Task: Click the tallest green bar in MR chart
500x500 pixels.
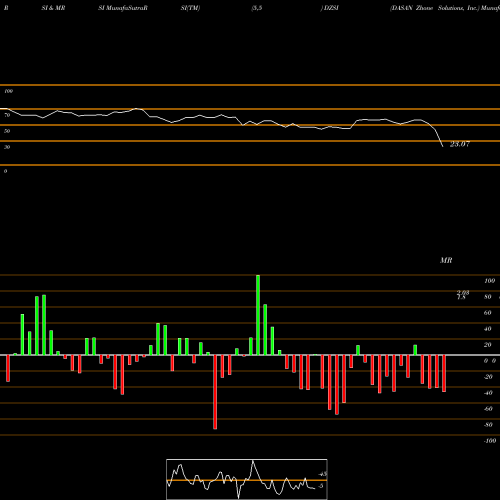Action: pyautogui.click(x=258, y=315)
